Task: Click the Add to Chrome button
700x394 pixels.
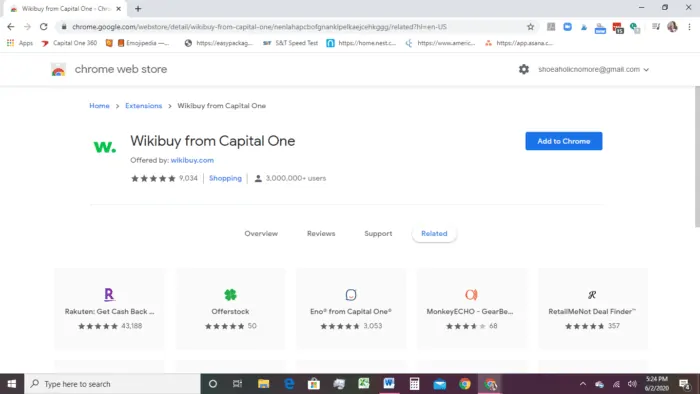Action: coord(563,141)
